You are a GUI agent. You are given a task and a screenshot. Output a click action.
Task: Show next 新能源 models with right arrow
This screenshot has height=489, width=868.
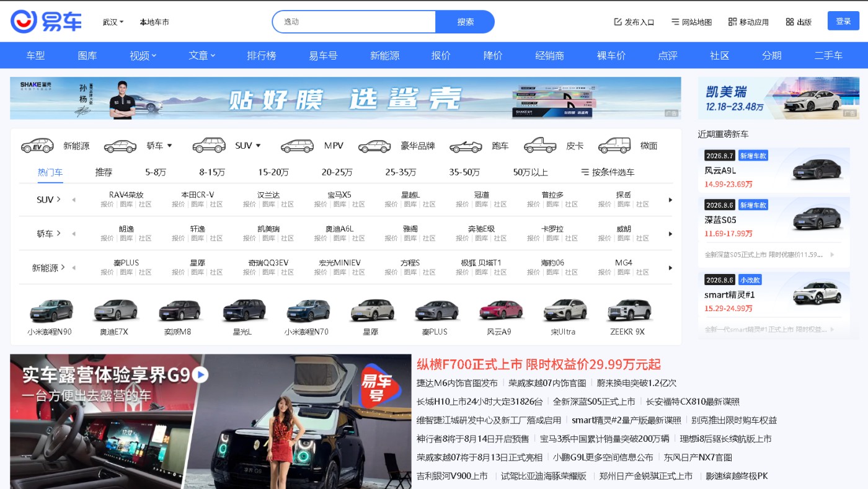[x=670, y=268]
